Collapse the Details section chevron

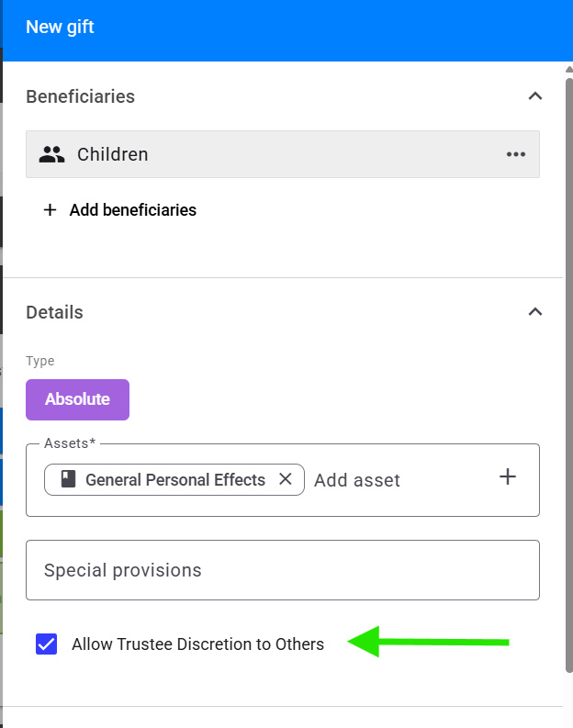point(535,311)
